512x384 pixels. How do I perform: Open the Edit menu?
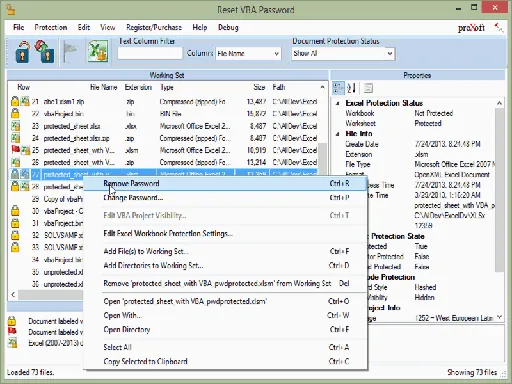click(84, 27)
